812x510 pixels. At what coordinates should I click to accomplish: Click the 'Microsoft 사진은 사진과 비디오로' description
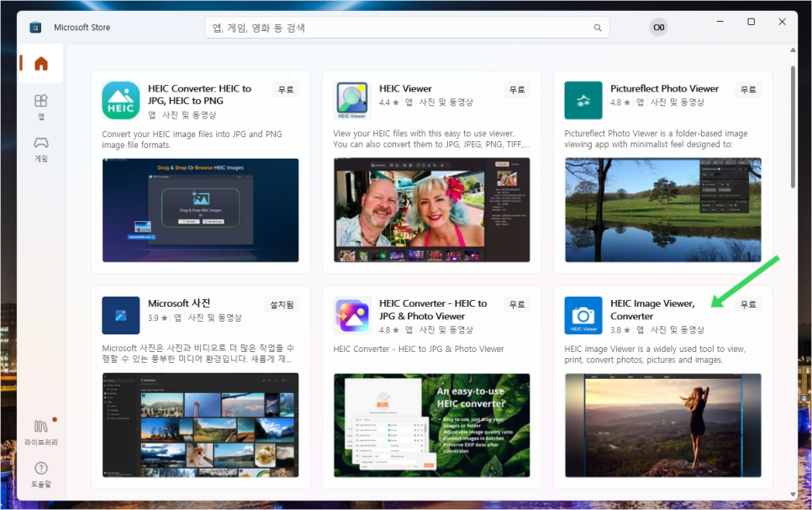coord(198,354)
